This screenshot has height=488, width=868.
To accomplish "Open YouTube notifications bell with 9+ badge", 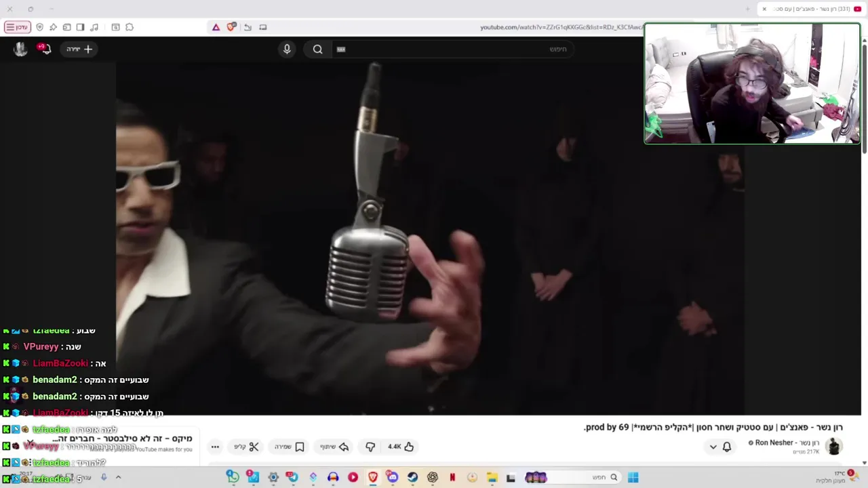I will coord(45,49).
